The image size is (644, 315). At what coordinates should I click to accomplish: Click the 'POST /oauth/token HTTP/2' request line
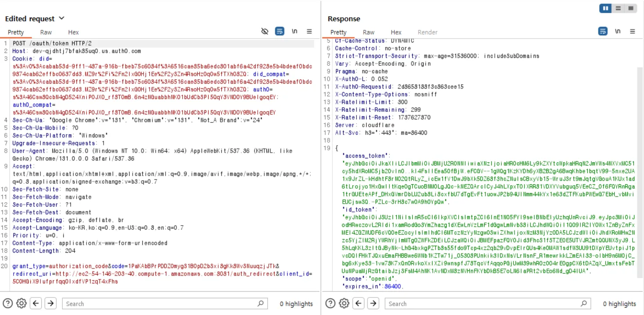(52, 43)
